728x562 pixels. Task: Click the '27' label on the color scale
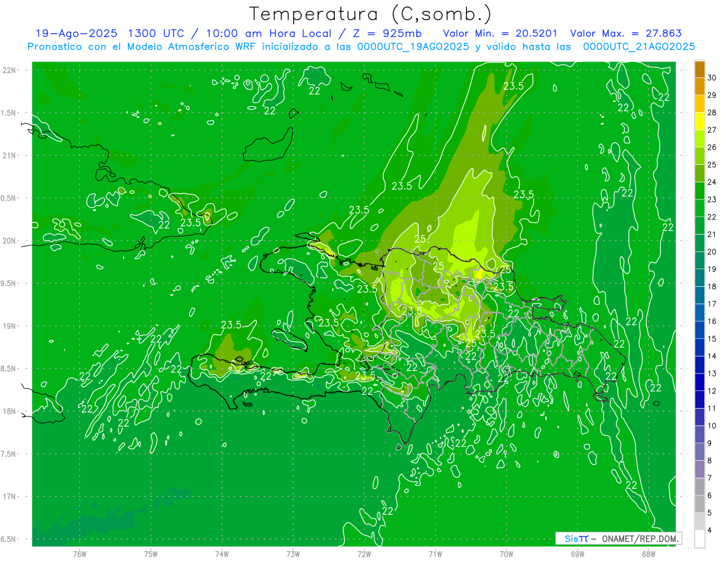pyautogui.click(x=712, y=130)
